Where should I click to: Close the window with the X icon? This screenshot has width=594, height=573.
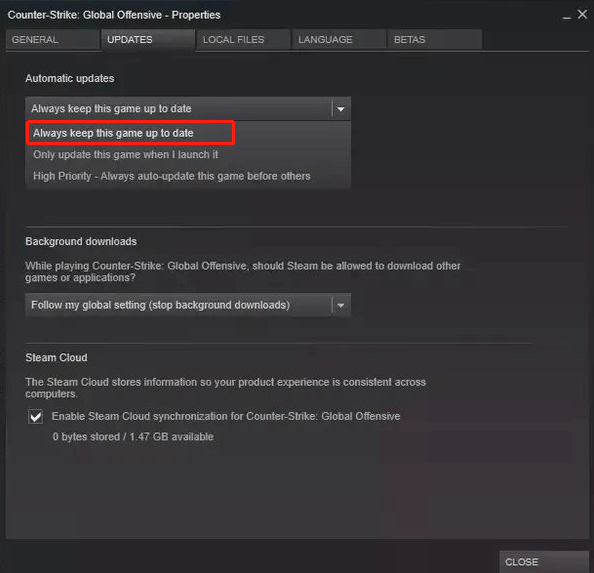pos(582,14)
